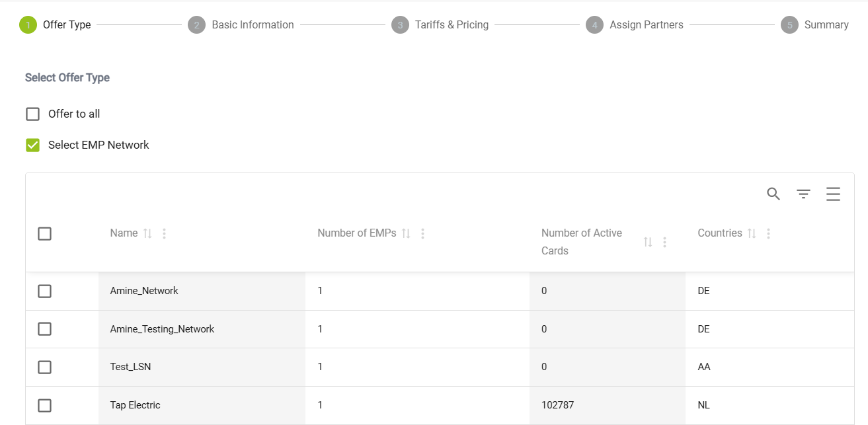Sort by Number of EMPs column
The width and height of the screenshot is (868, 425).
point(406,233)
